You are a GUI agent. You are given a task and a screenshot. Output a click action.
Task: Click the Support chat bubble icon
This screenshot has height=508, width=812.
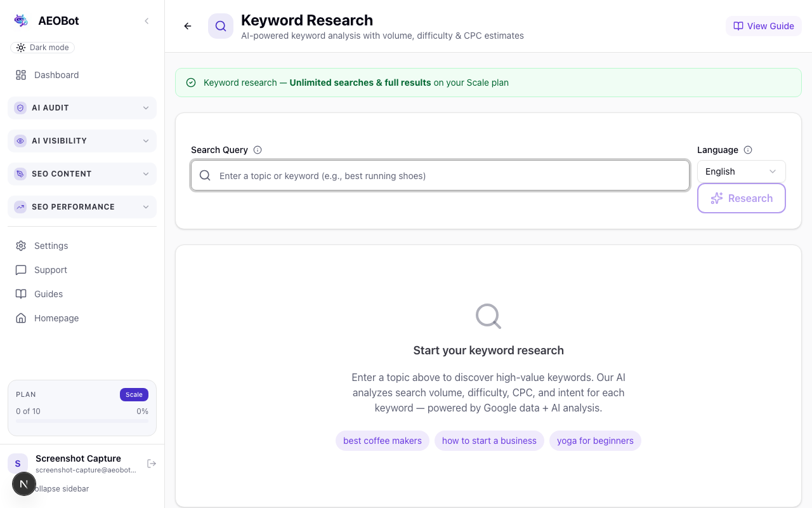tap(21, 270)
